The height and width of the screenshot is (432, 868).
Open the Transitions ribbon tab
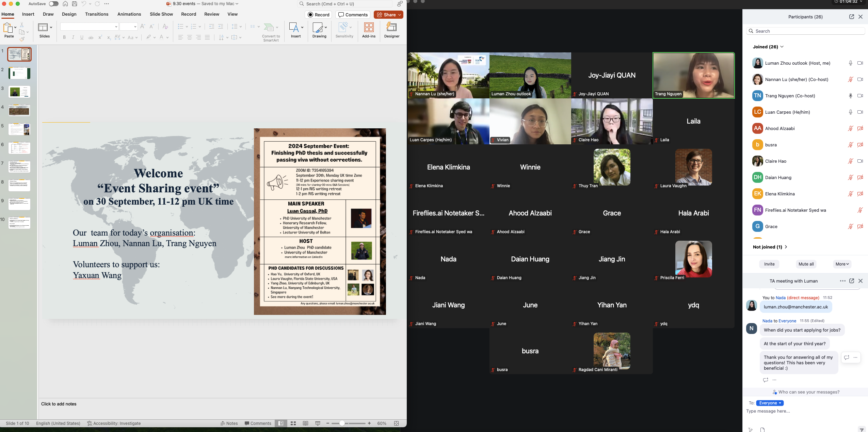pyautogui.click(x=97, y=14)
